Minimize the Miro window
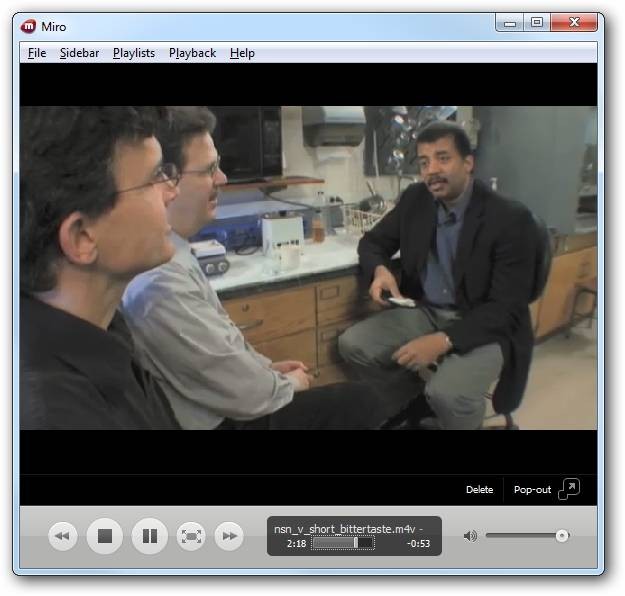The width and height of the screenshot is (625, 596). pyautogui.click(x=509, y=23)
